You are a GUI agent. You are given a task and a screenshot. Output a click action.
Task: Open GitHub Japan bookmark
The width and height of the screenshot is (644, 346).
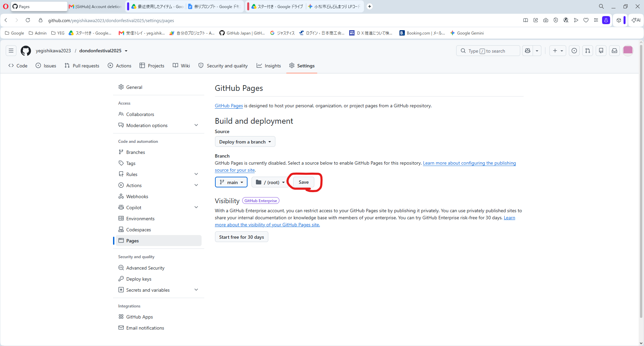click(242, 33)
